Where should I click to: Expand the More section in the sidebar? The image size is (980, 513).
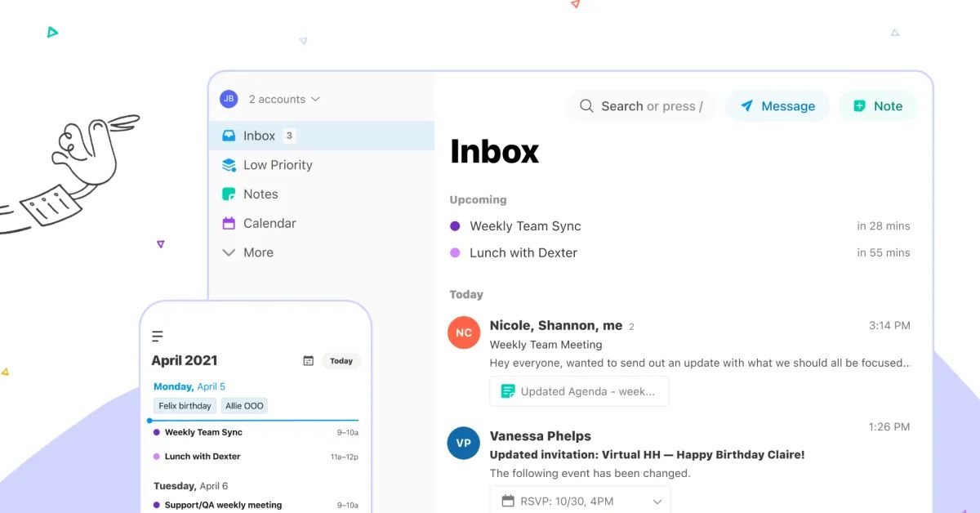tap(229, 252)
